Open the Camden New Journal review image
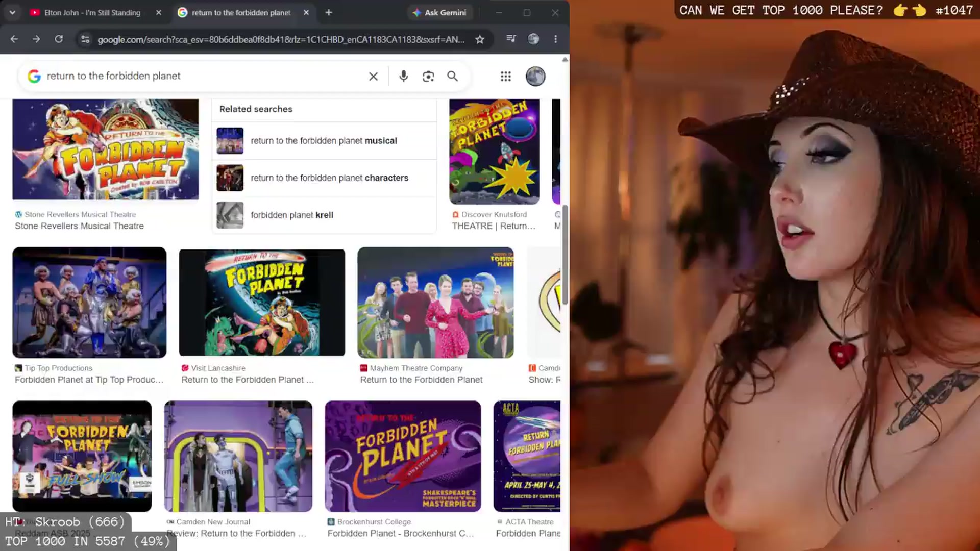 pyautogui.click(x=238, y=456)
